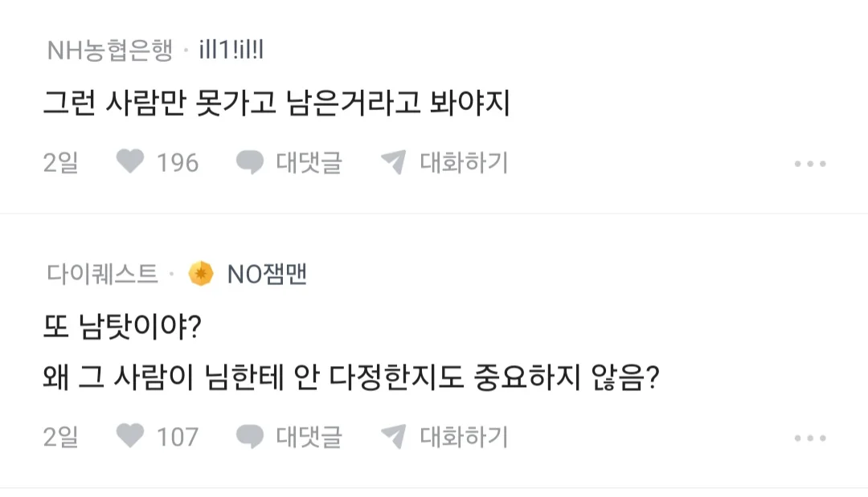
Task: Open the three-dot menu on NO잼맨's comment
Action: coord(809,438)
